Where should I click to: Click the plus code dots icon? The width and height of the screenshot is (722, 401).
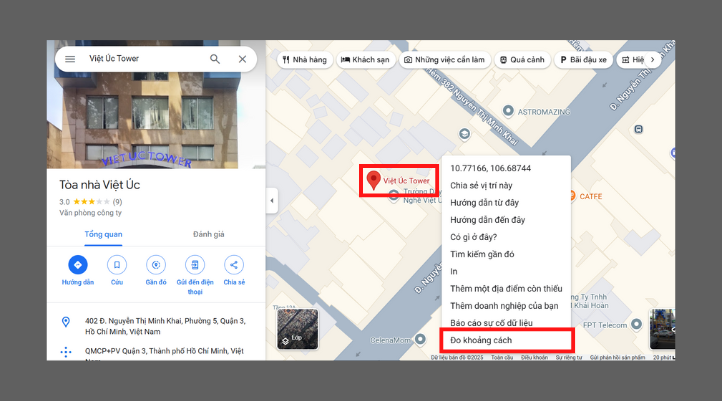pyautogui.click(x=66, y=352)
